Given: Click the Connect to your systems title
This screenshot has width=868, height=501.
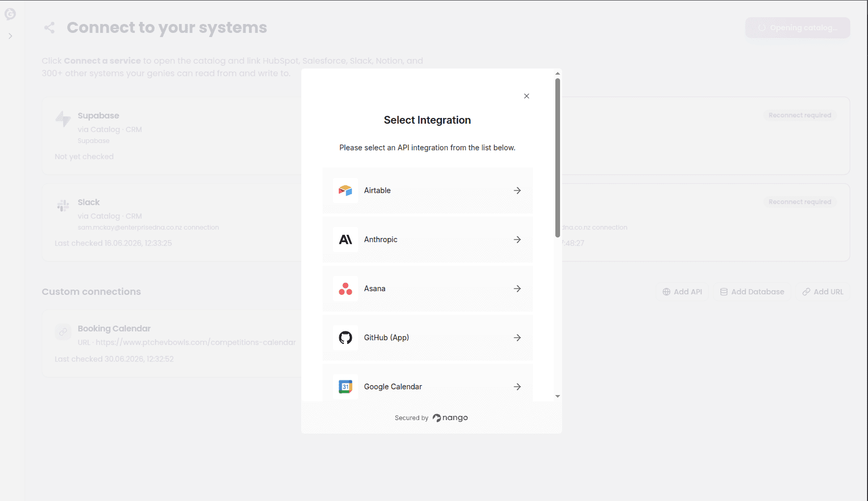Looking at the screenshot, I should pyautogui.click(x=167, y=28).
